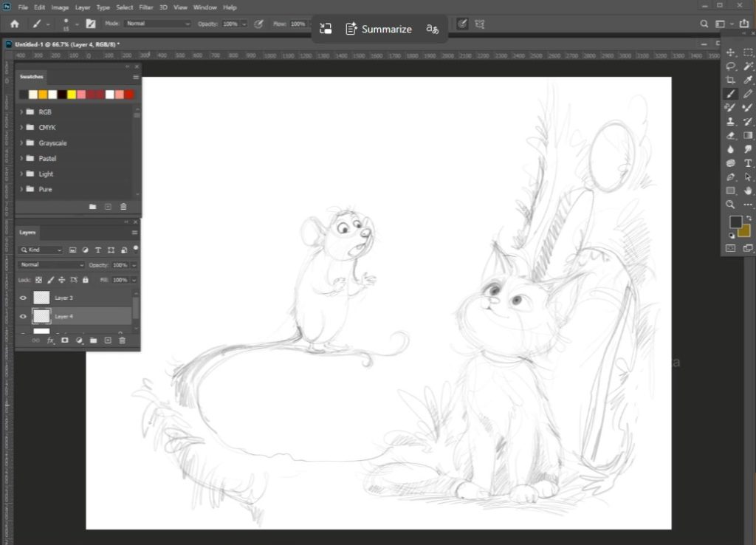Click the Summarize button

point(379,29)
